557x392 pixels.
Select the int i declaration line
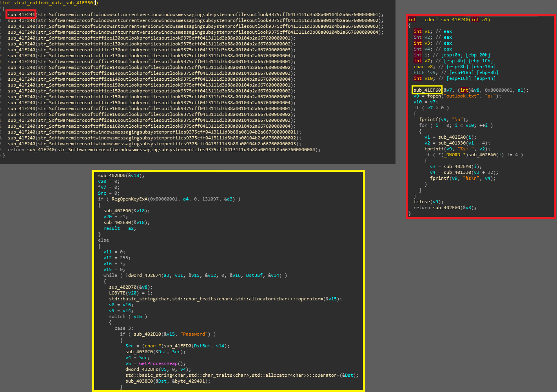tap(452, 55)
